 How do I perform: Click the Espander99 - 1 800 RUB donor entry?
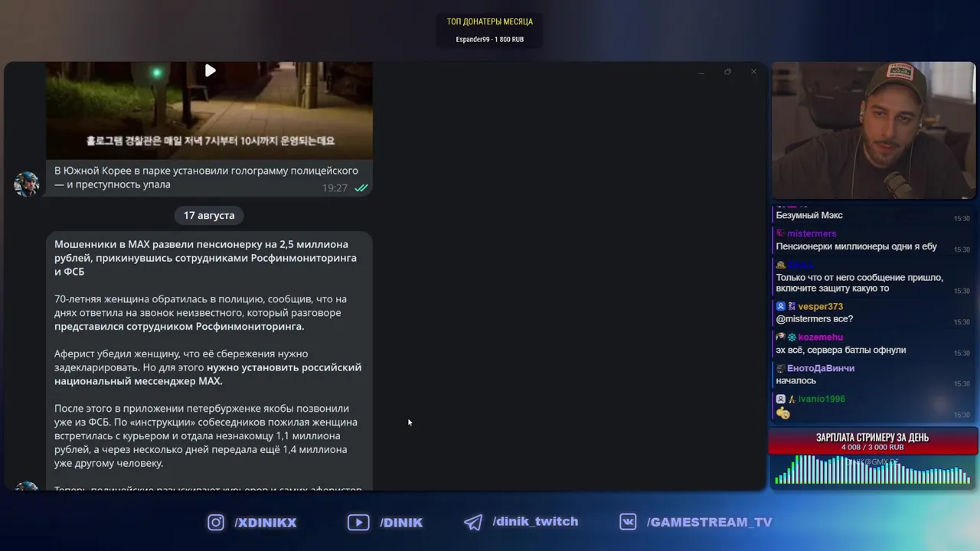pyautogui.click(x=490, y=40)
